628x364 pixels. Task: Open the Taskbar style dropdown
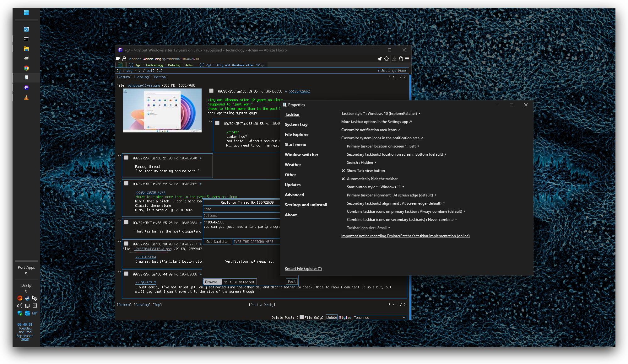tap(381, 114)
